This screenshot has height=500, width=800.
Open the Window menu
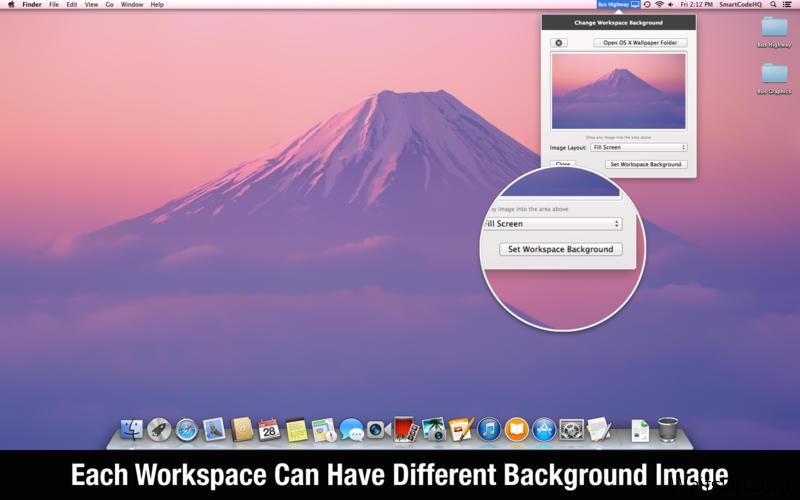[132, 4]
